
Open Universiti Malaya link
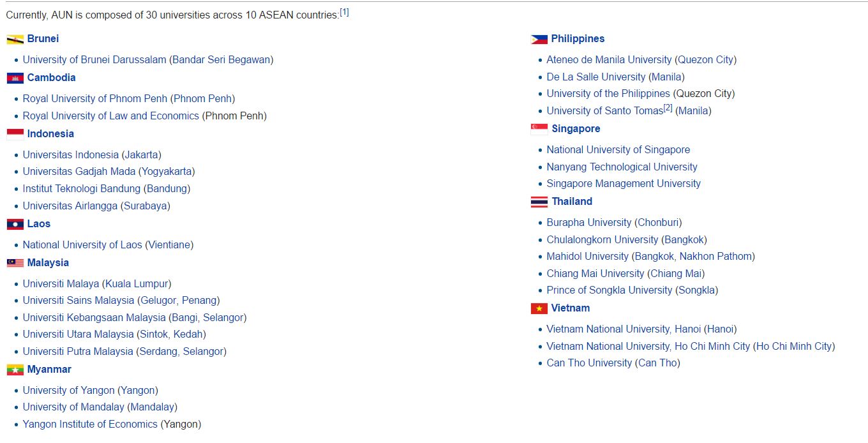61,284
